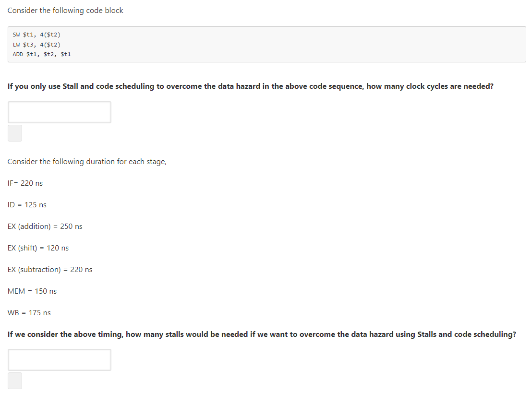This screenshot has width=532, height=393.
Task: Click the SW $t1, 4($t2) code line
Action: pos(36,35)
